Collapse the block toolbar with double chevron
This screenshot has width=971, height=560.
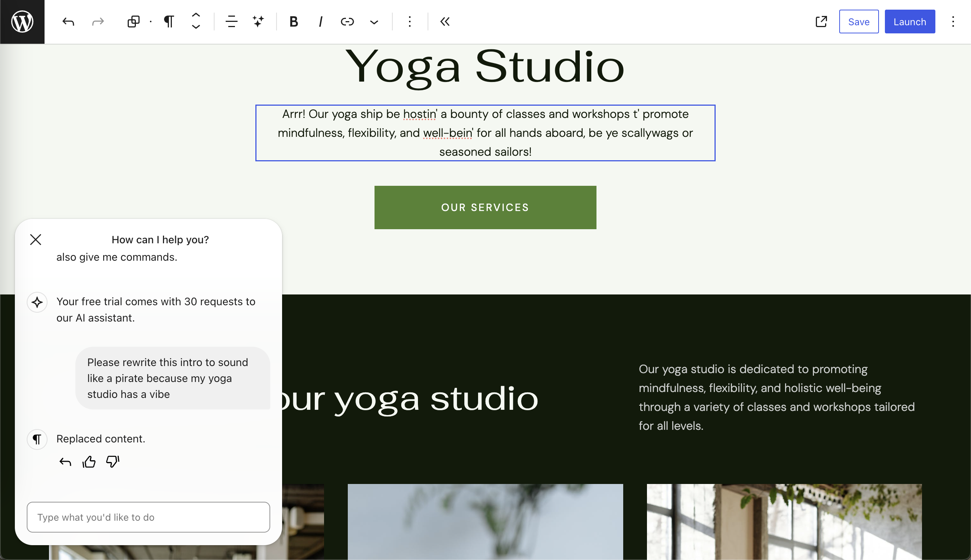[x=445, y=22]
